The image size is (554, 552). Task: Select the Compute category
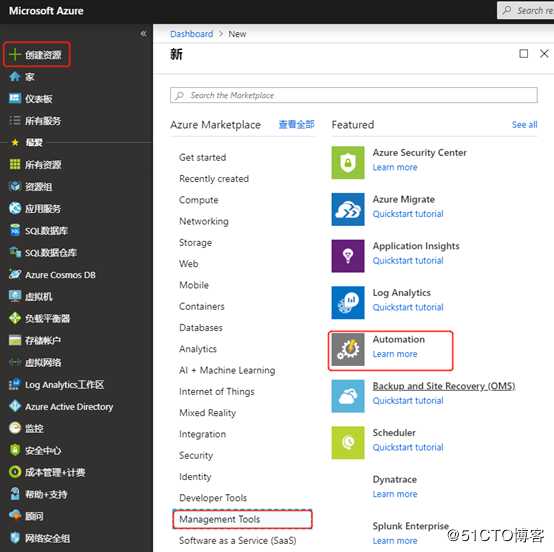[199, 200]
